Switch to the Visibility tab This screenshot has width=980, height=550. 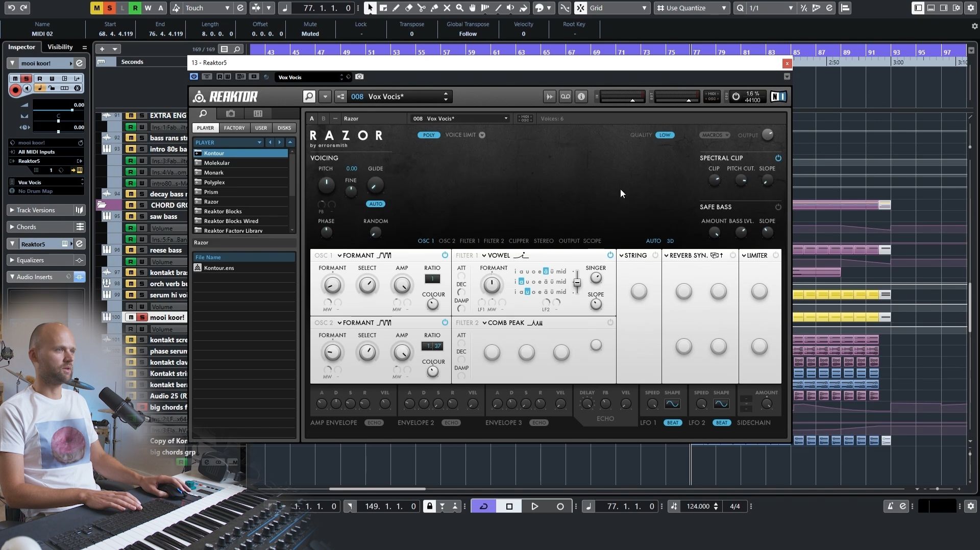pyautogui.click(x=60, y=47)
